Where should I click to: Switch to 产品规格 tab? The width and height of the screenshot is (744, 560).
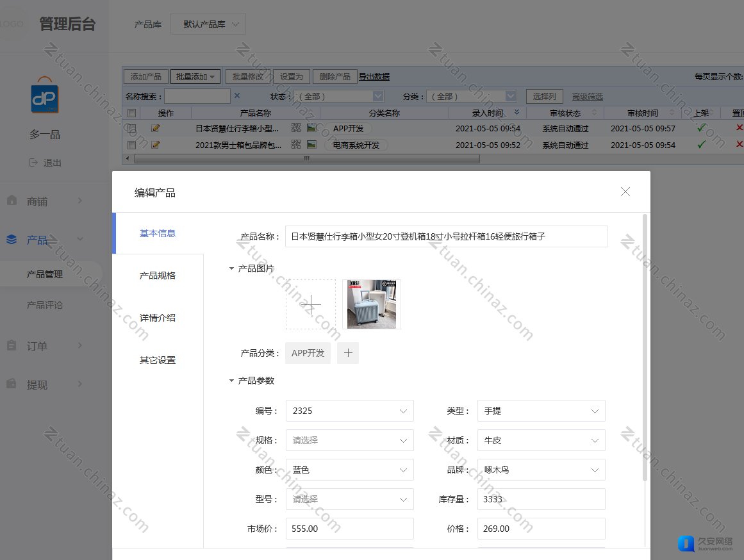[x=158, y=276]
